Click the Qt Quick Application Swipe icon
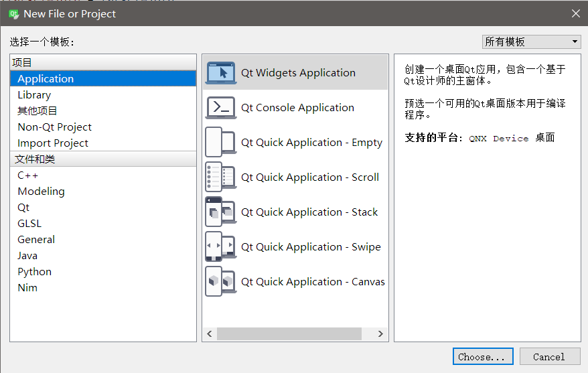Viewport: 588px width, 373px height. tap(221, 246)
